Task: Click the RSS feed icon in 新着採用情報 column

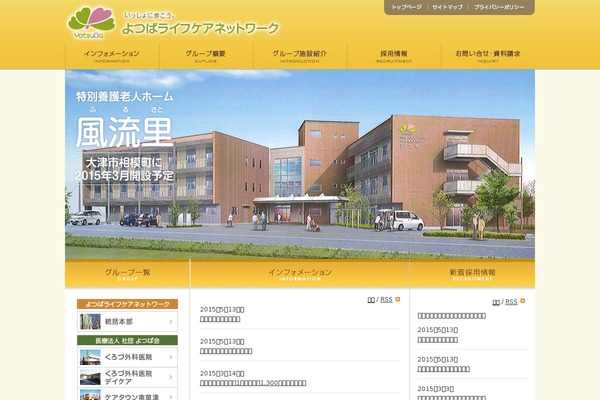Action: pyautogui.click(x=523, y=301)
